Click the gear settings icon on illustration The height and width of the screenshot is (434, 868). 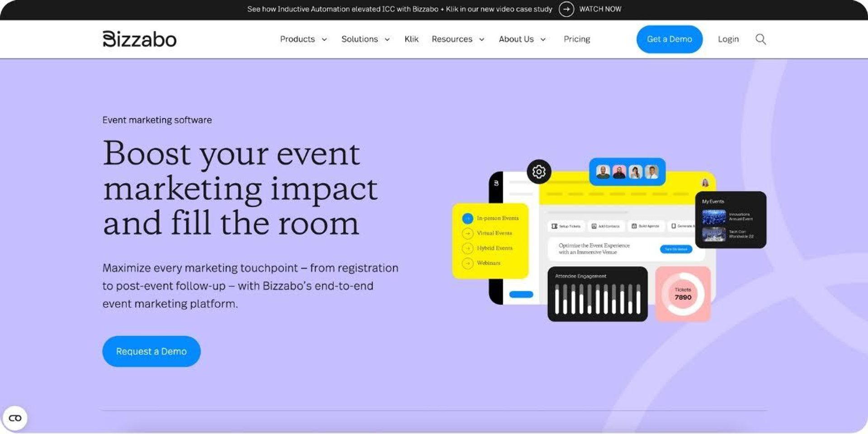coord(538,172)
